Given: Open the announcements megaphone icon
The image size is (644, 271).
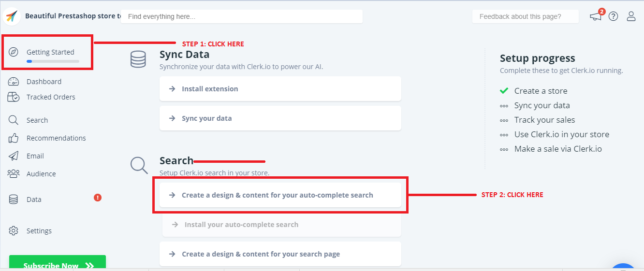Looking at the screenshot, I should (x=596, y=16).
